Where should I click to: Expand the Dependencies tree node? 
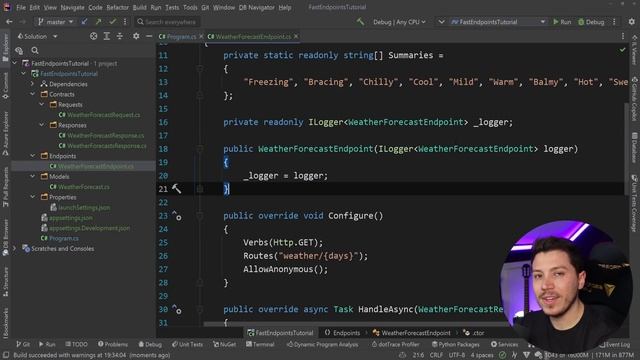point(33,84)
